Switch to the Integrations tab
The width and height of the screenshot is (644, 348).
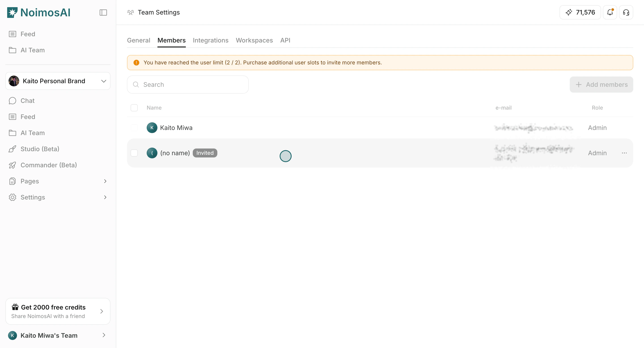click(x=210, y=40)
